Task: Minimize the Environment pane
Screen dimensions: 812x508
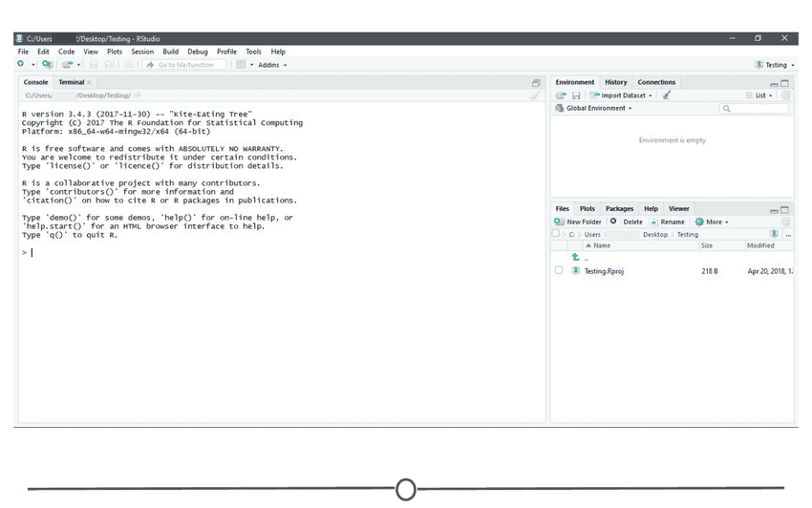Action: tap(774, 84)
